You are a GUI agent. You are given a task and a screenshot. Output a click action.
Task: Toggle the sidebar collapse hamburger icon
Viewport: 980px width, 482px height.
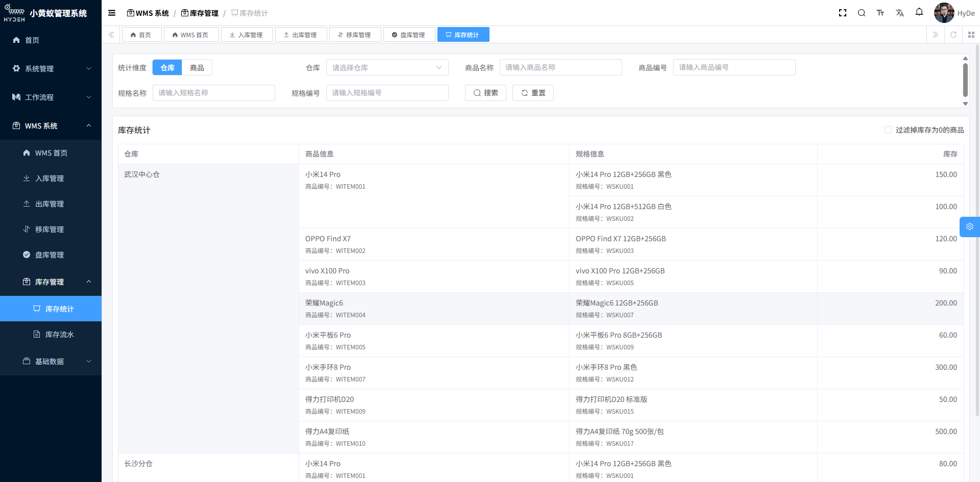(112, 13)
